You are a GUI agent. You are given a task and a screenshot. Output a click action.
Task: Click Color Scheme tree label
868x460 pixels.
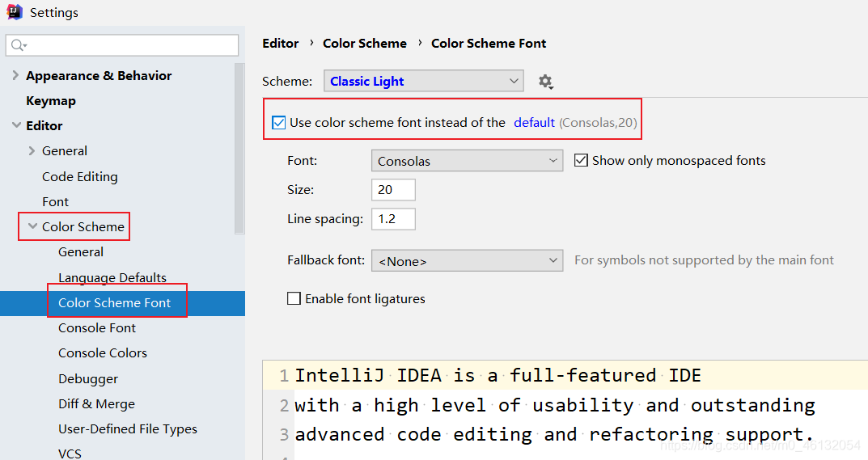[x=83, y=226]
